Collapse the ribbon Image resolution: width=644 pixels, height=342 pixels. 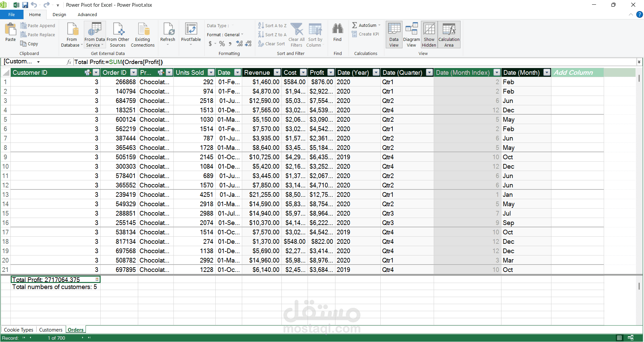point(631,14)
